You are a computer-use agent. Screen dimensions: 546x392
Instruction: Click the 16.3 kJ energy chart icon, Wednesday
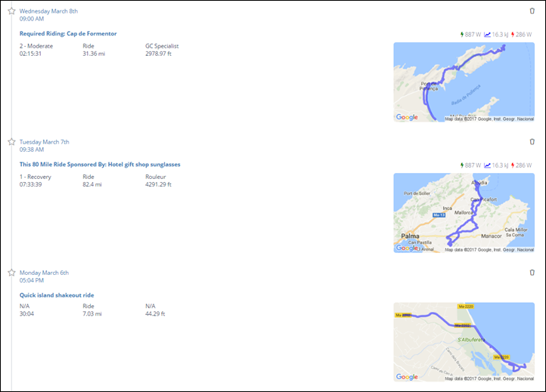click(x=488, y=35)
